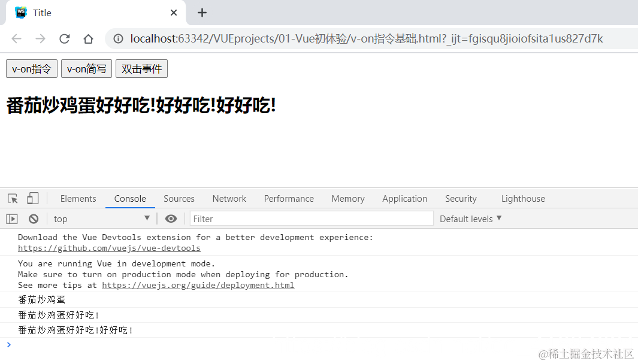This screenshot has width=638, height=364.
Task: Select console log line 番茄炒鸡蛋好好吃!好好吃!
Action: (75, 330)
